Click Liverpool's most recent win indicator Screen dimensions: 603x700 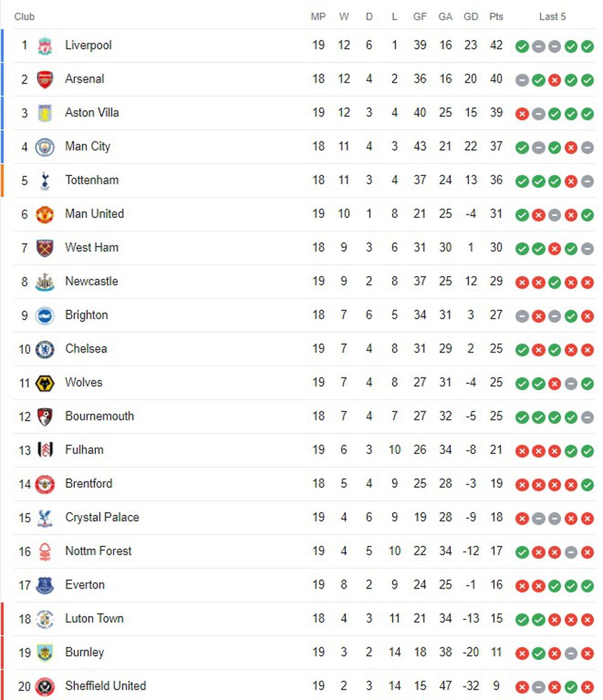tap(584, 46)
